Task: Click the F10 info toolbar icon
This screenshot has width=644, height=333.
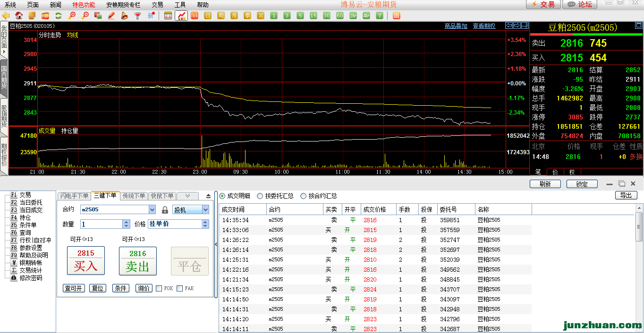Action: click(45, 16)
